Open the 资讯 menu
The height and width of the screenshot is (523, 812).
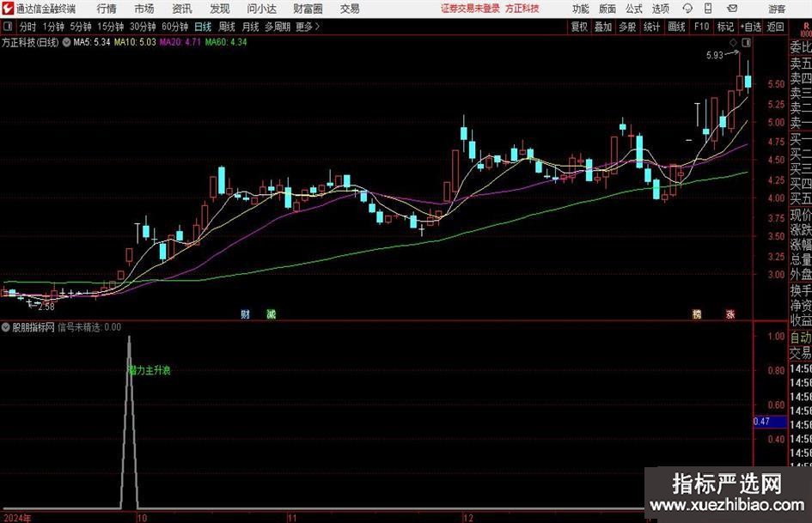(182, 9)
